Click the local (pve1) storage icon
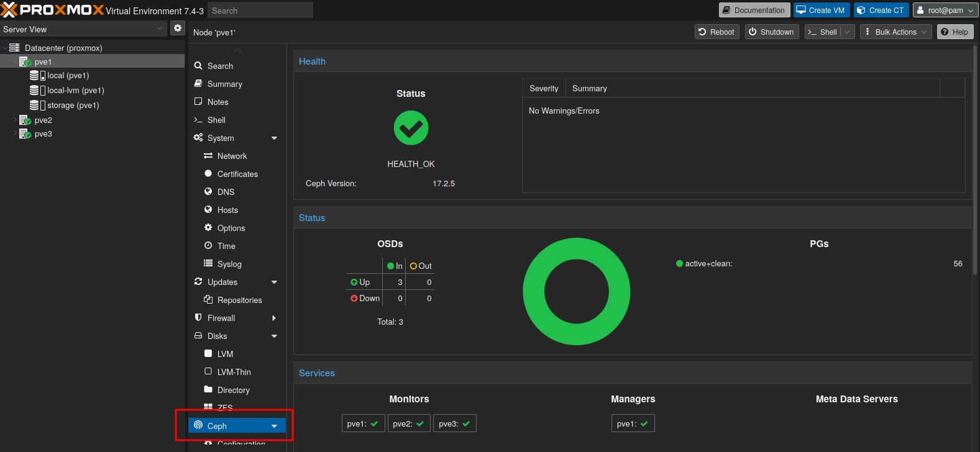 click(37, 75)
